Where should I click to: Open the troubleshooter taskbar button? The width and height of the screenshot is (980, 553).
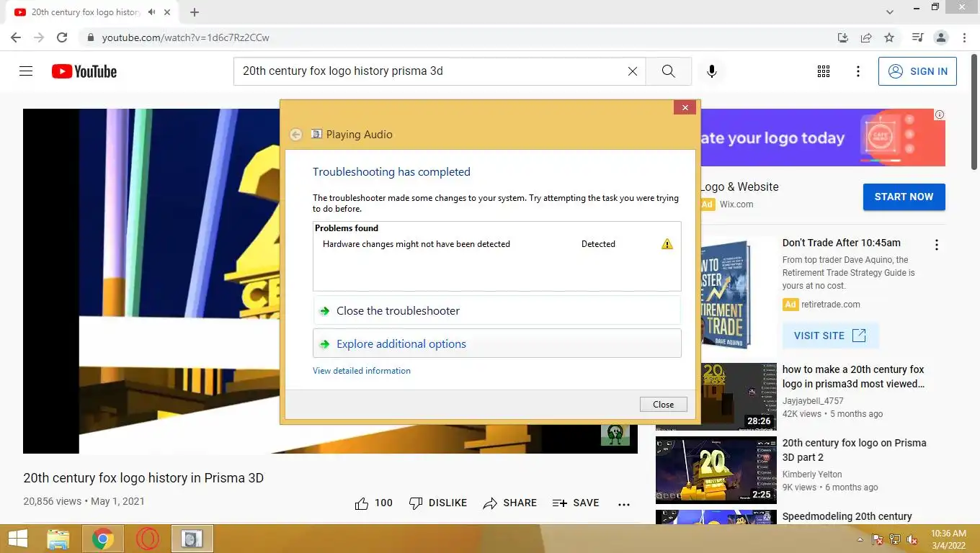(192, 539)
